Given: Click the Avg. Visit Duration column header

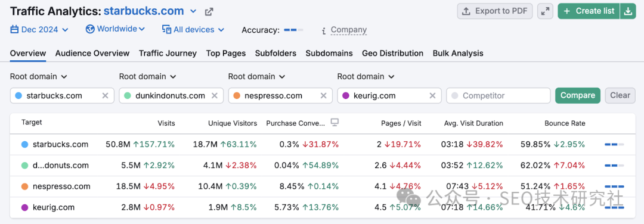Looking at the screenshot, I should [x=473, y=123].
